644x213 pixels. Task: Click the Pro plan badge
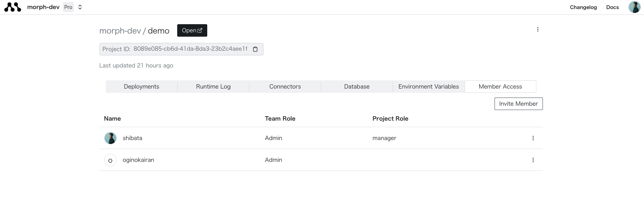pyautogui.click(x=68, y=7)
